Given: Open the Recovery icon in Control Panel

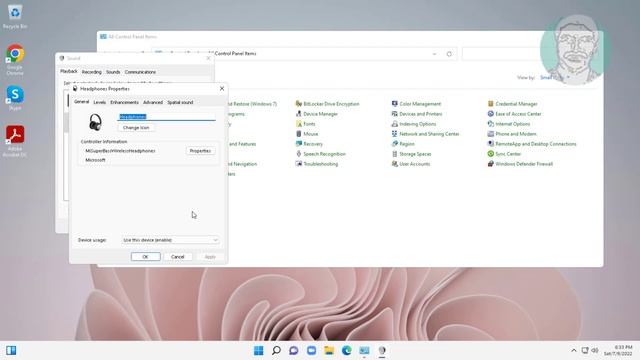Looking at the screenshot, I should pos(299,144).
